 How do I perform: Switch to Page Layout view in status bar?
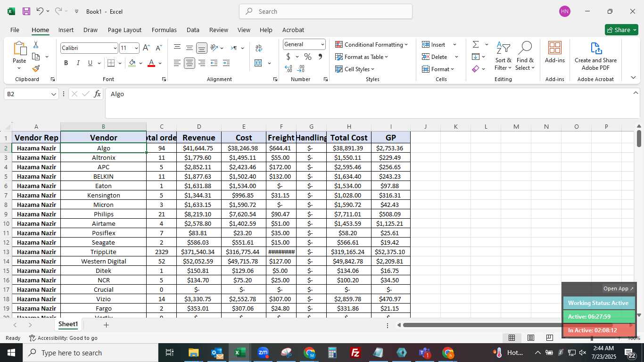(x=530, y=337)
